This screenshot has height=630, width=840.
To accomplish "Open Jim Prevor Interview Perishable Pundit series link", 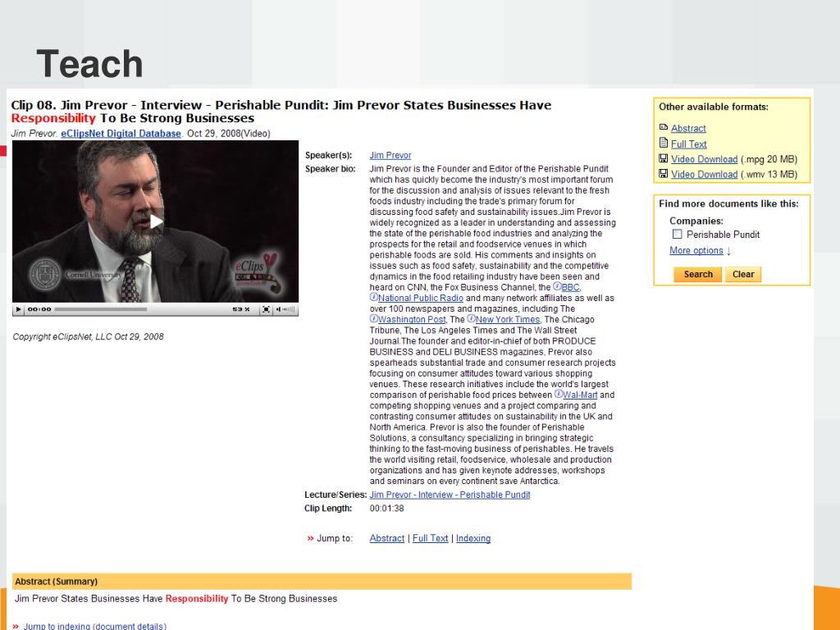I will pos(450,495).
